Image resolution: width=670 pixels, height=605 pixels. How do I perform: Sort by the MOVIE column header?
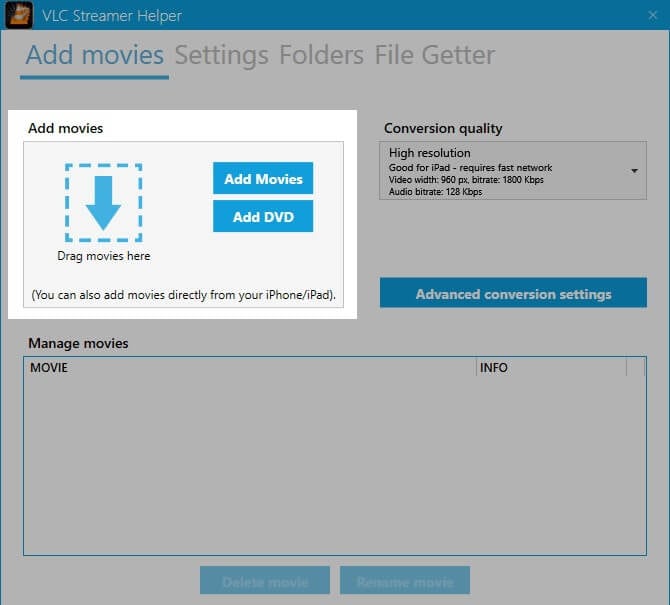coord(250,368)
